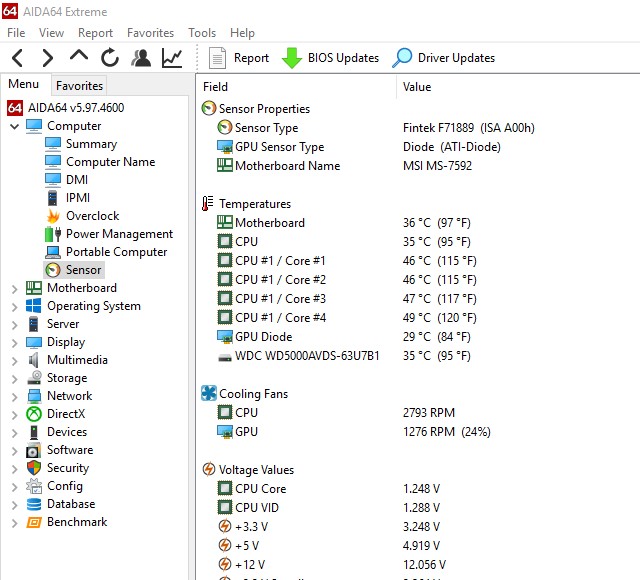
Task: Expand the Storage tree node
Action: (x=15, y=379)
